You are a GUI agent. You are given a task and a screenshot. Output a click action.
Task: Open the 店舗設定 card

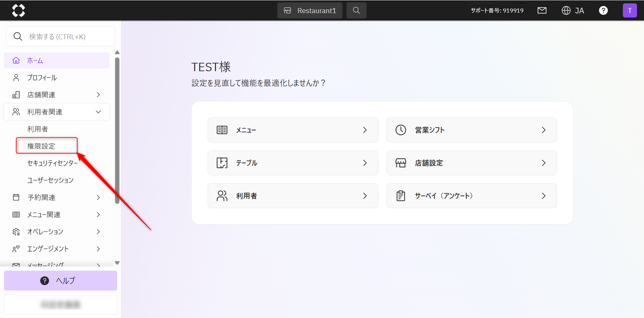tap(472, 163)
